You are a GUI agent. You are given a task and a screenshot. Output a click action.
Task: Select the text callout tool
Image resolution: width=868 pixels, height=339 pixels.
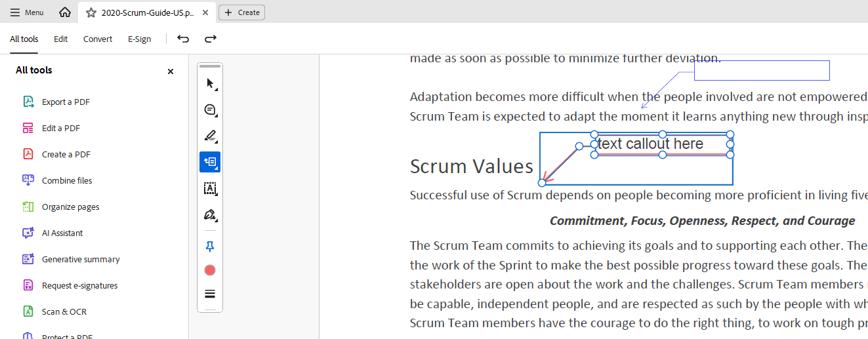(x=210, y=162)
